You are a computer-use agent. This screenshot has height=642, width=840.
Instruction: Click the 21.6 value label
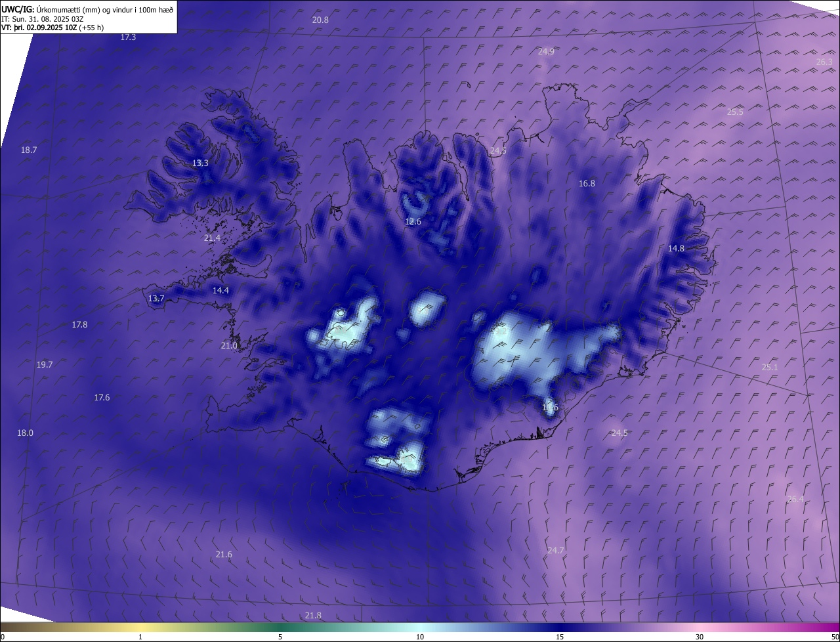(224, 555)
